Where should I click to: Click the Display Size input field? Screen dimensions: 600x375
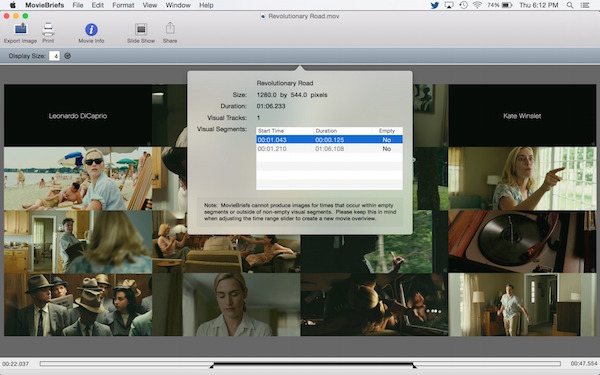click(54, 56)
